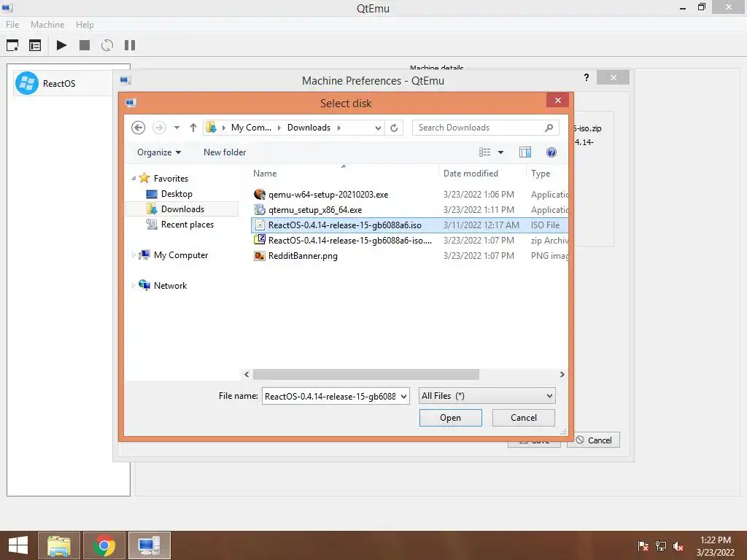The height and width of the screenshot is (560, 747).
Task: Click the forward navigation arrow
Action: (159, 128)
